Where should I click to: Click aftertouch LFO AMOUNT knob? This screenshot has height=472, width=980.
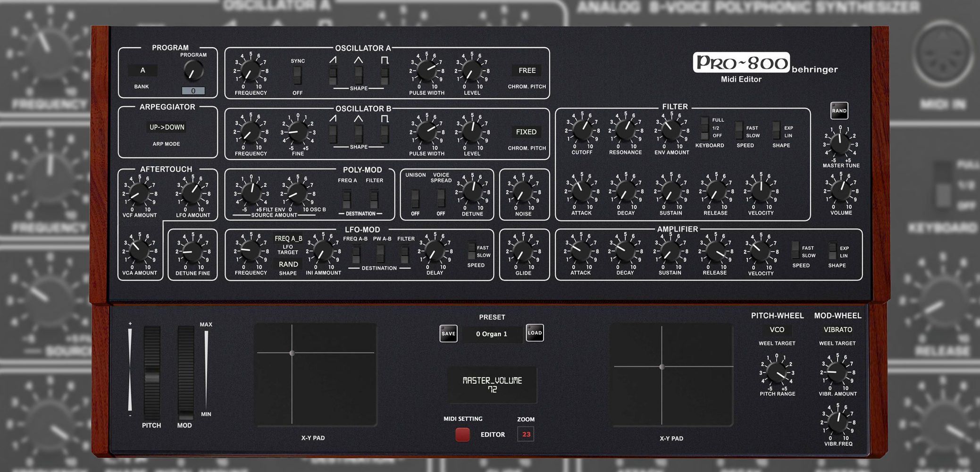193,193
